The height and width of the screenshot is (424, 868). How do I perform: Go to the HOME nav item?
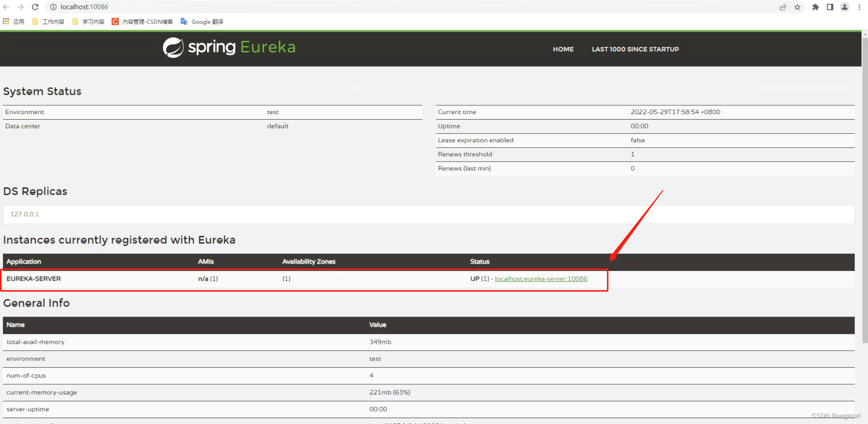[x=563, y=49]
